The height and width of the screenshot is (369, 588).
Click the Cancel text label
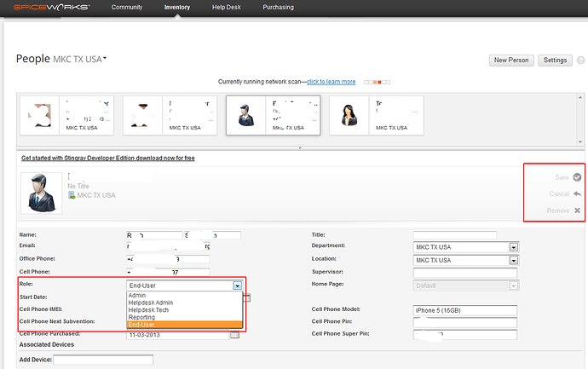click(559, 194)
